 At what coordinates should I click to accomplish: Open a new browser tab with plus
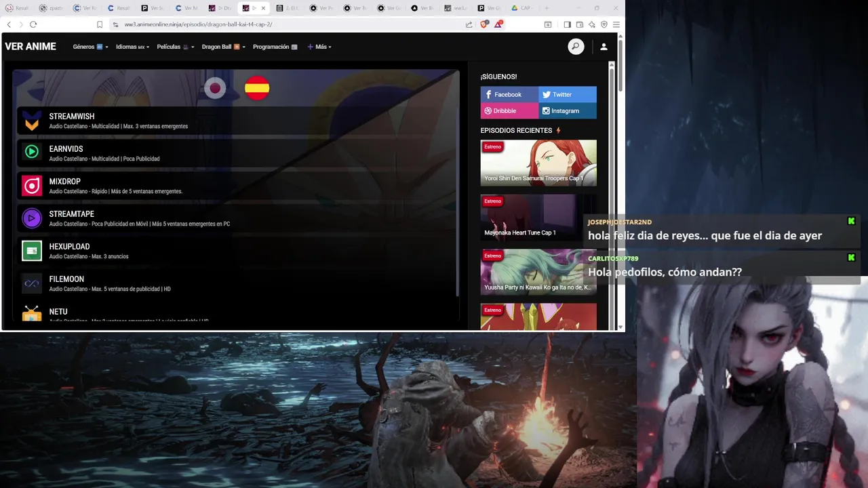pyautogui.click(x=547, y=8)
